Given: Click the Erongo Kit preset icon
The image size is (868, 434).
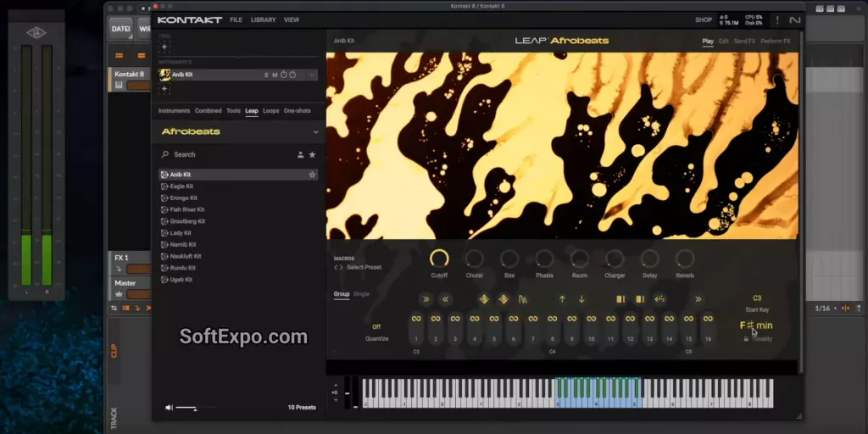Looking at the screenshot, I should click(x=164, y=198).
